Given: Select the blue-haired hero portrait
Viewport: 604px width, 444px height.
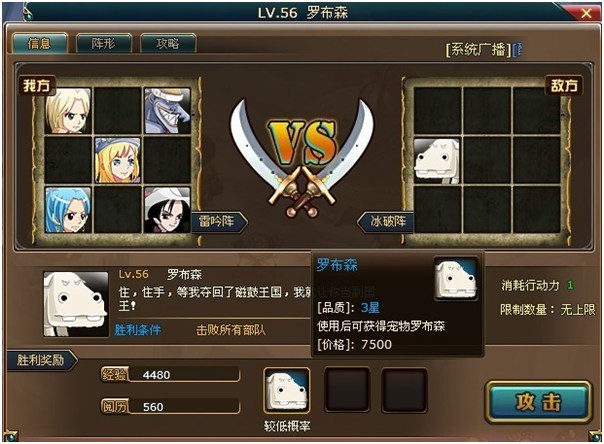Looking at the screenshot, I should (68, 210).
